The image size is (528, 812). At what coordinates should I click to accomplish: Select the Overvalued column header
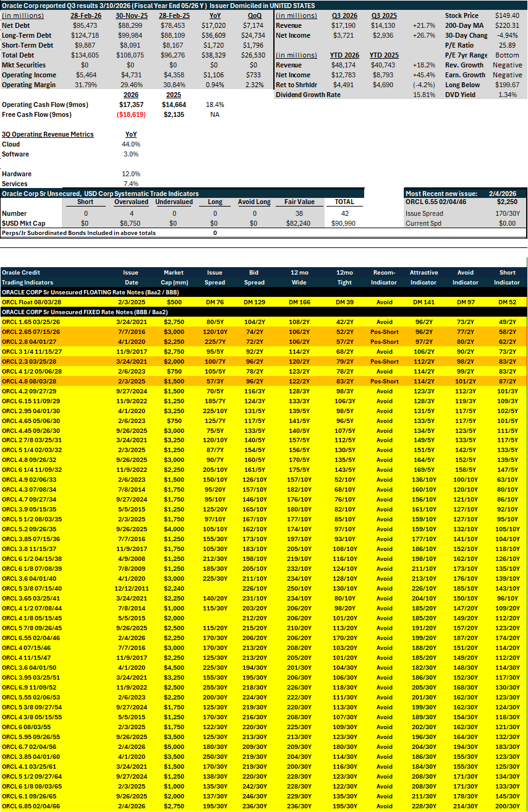point(131,202)
